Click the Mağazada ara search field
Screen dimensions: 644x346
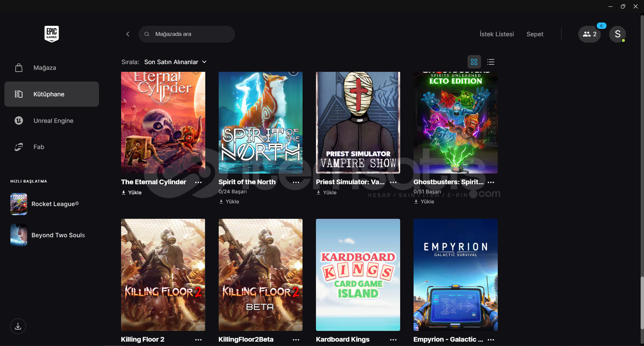[x=187, y=34]
